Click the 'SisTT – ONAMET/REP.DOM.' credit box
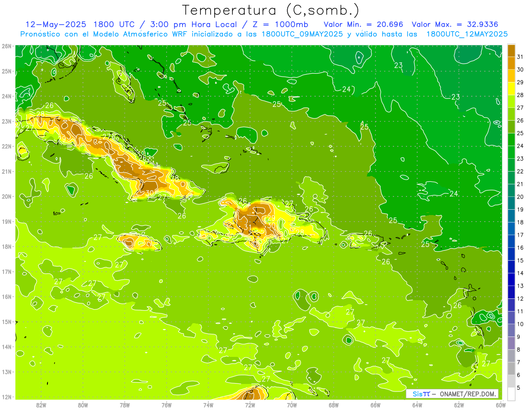The height and width of the screenshot is (411, 532). coord(452,394)
